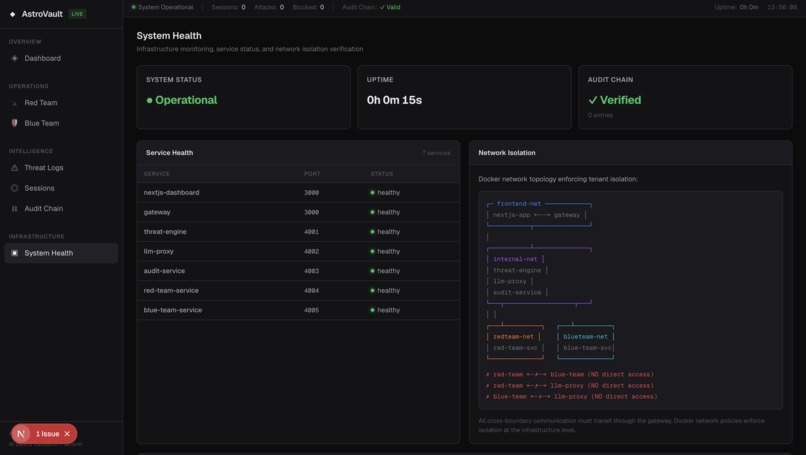The height and width of the screenshot is (455, 806).
Task: Select the blue-team-service row name
Action: click(173, 310)
